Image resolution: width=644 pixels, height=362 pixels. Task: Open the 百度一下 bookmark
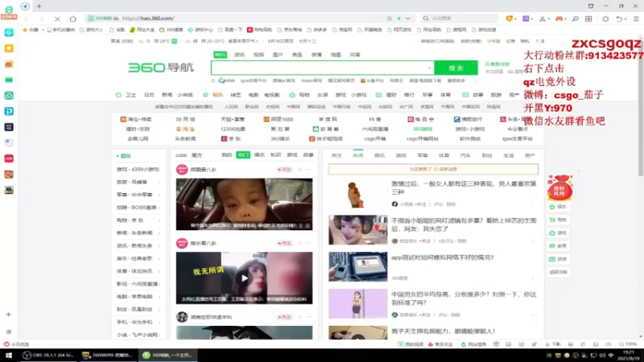tap(231, 30)
